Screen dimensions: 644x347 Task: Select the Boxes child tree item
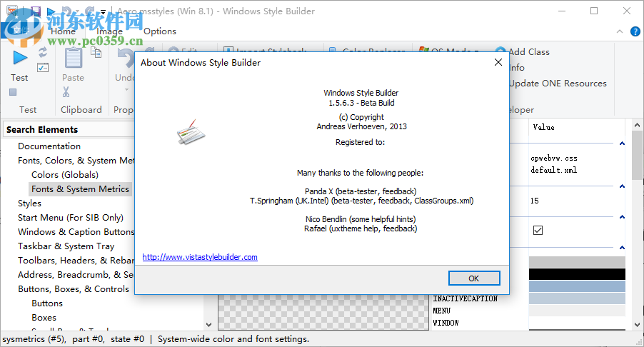44,318
